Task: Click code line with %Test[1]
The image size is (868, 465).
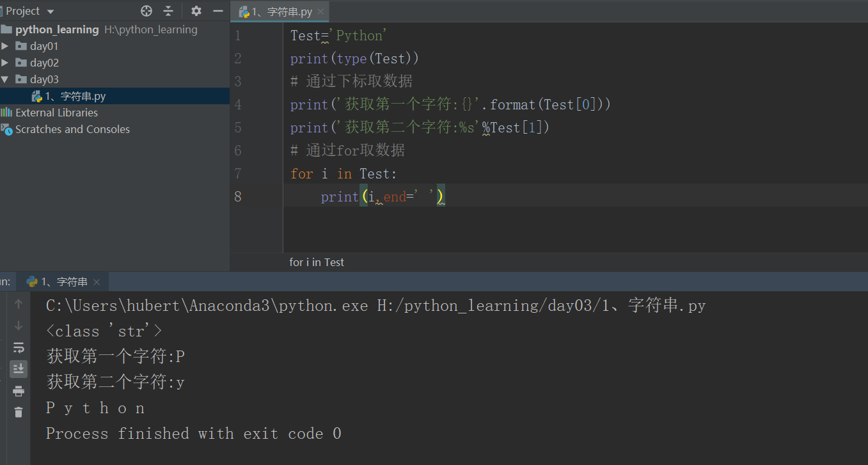Action: 420,127
